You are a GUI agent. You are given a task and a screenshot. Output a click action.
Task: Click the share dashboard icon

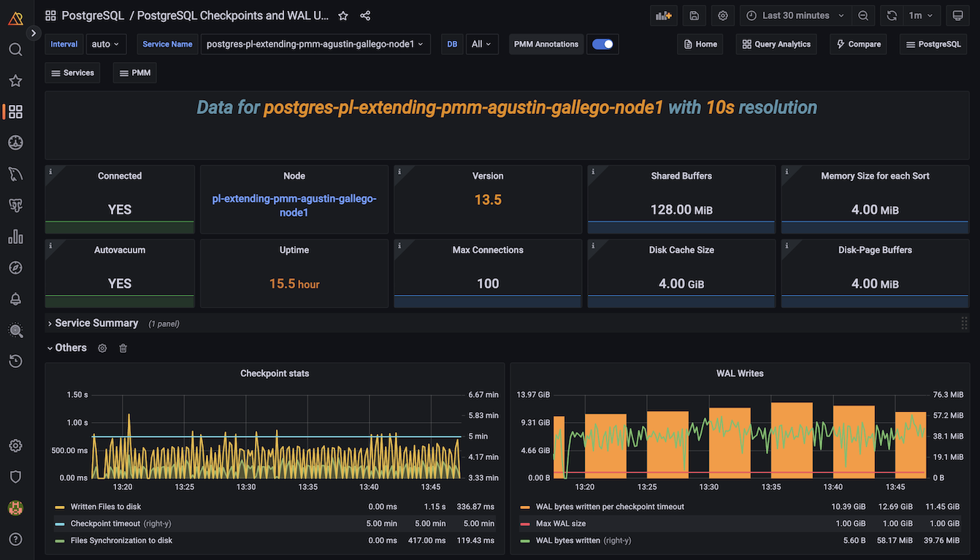pos(365,15)
